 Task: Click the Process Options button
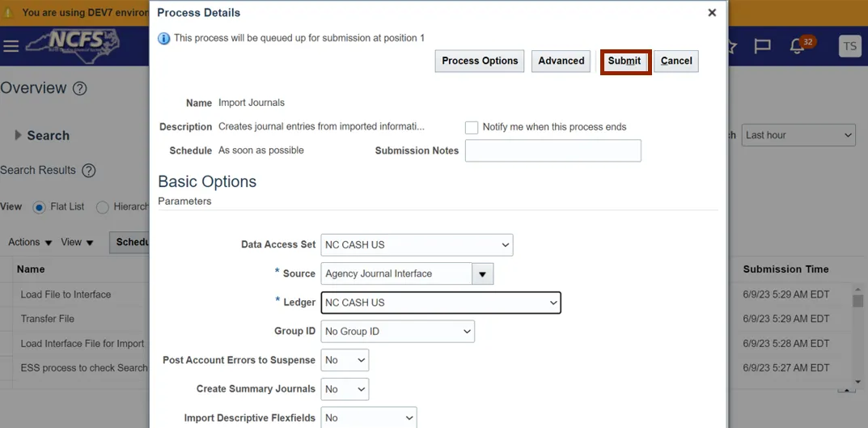(480, 61)
